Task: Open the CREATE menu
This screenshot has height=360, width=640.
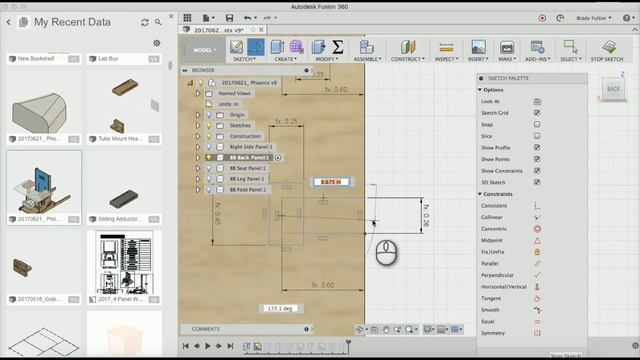Action: (286, 59)
